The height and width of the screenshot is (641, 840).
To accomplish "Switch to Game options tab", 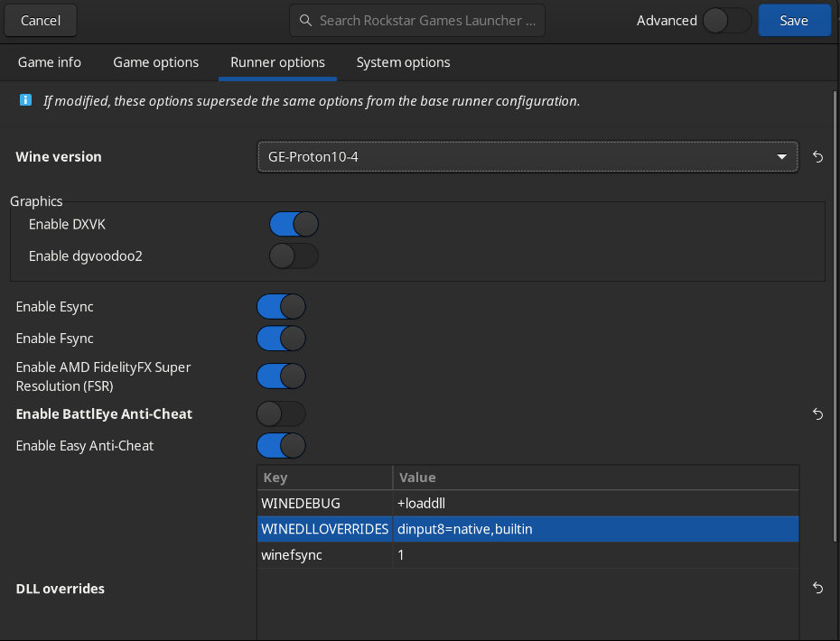I will [156, 62].
